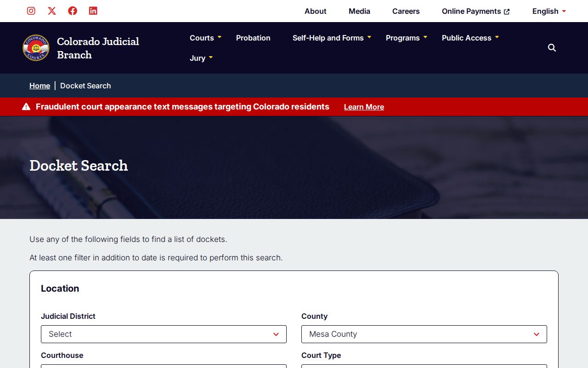Go to Home breadcrumb link
The image size is (588, 368).
pyautogui.click(x=40, y=86)
